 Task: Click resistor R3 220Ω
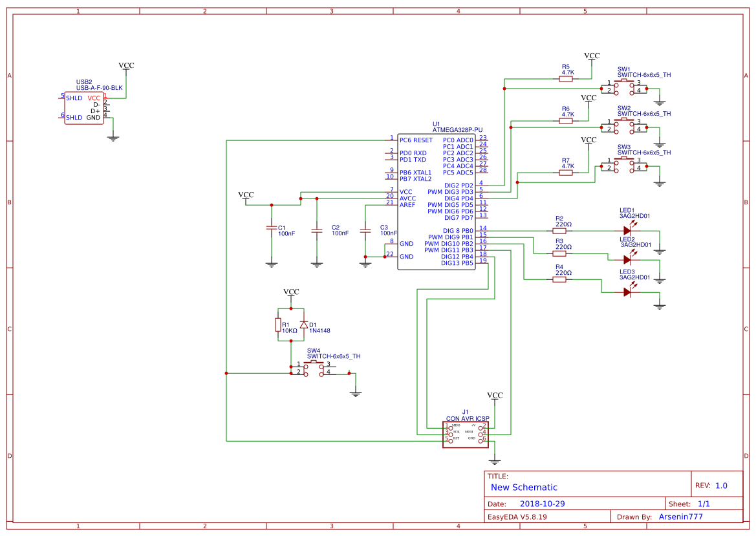[559, 252]
